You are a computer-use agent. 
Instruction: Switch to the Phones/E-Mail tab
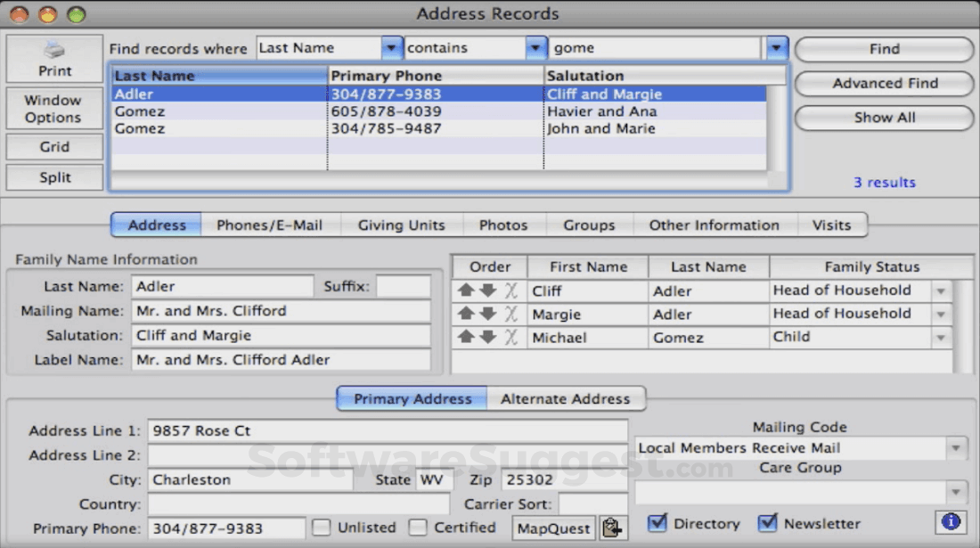click(x=270, y=225)
